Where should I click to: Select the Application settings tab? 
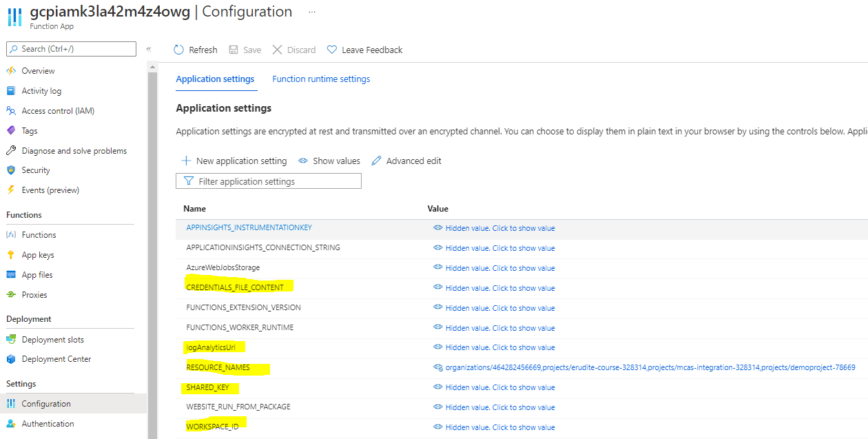point(216,79)
